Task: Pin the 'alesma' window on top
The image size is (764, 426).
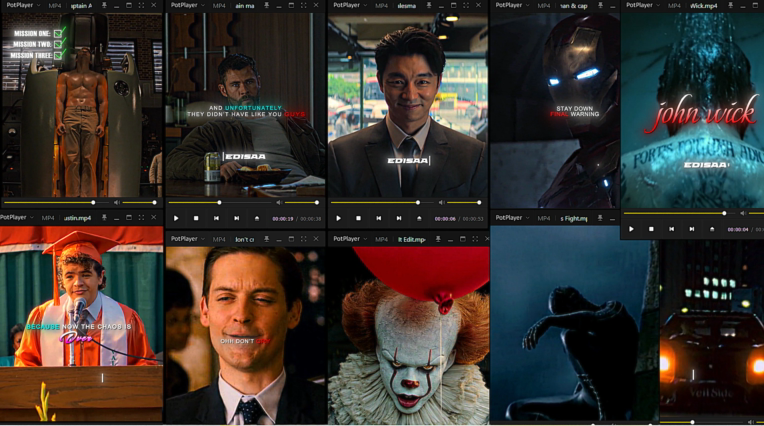Action: (x=429, y=5)
